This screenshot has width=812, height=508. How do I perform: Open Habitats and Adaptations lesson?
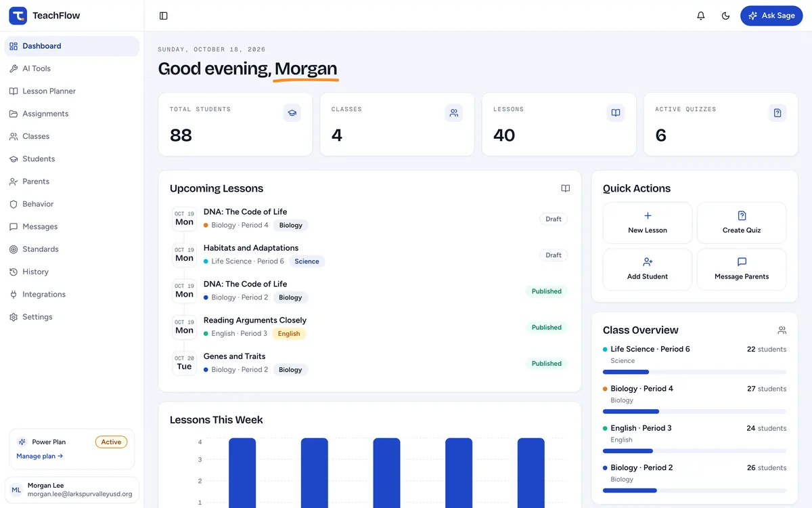[251, 248]
